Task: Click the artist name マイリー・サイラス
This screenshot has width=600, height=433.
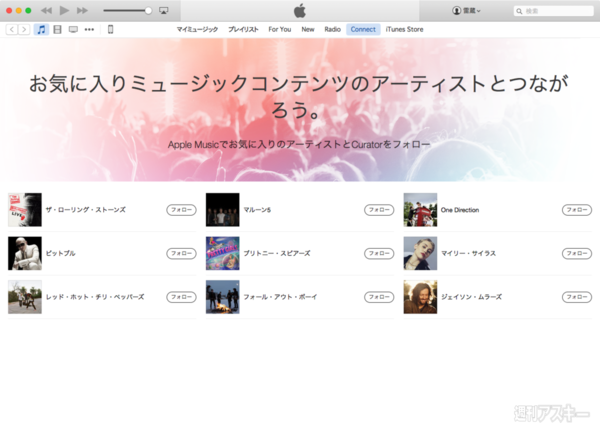Action: coord(469,254)
